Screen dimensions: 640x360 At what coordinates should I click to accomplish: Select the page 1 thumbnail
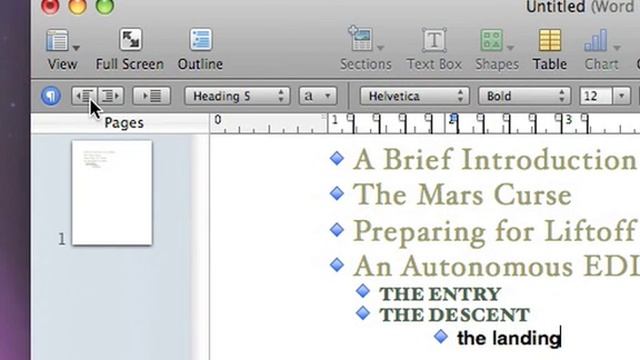[112, 193]
